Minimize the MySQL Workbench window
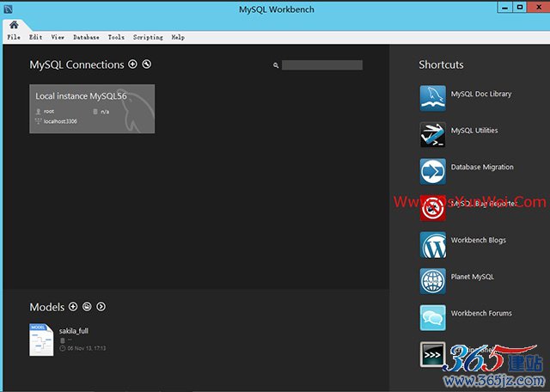 tap(504, 8)
